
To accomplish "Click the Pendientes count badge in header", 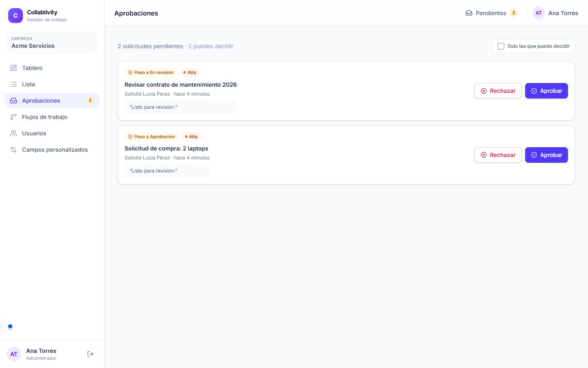I will pos(514,13).
